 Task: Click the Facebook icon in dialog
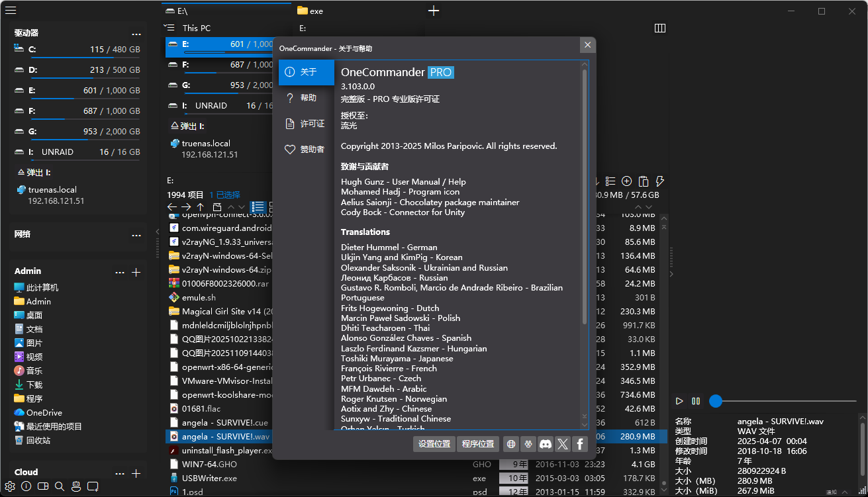click(x=580, y=444)
